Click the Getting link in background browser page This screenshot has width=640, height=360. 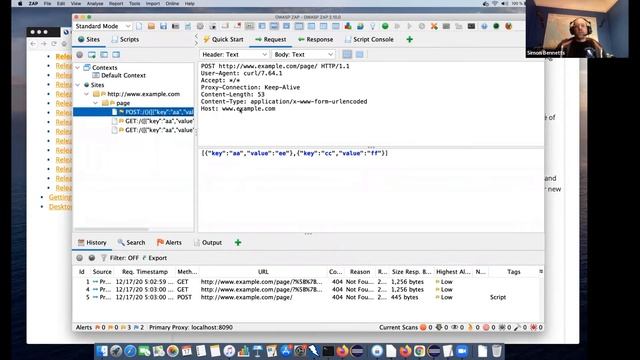(60, 197)
